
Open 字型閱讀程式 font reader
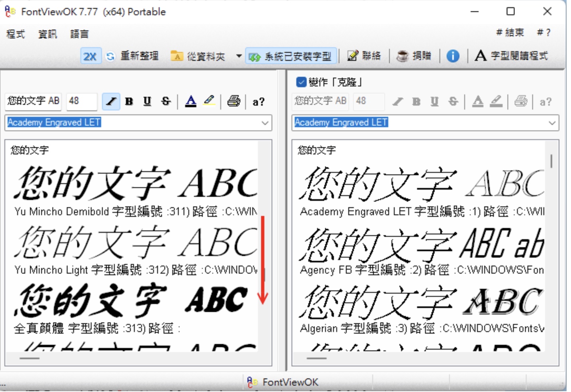(x=511, y=56)
